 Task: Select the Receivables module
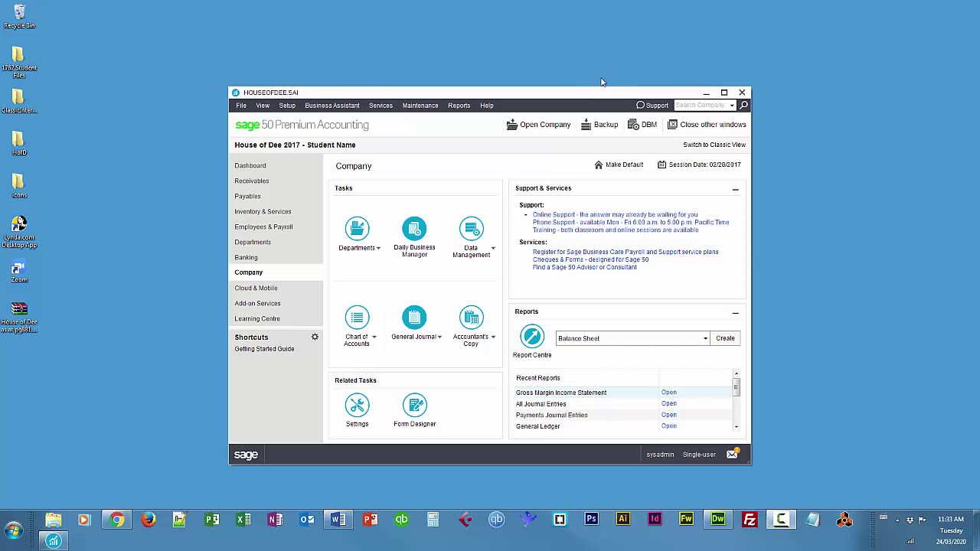(x=252, y=181)
